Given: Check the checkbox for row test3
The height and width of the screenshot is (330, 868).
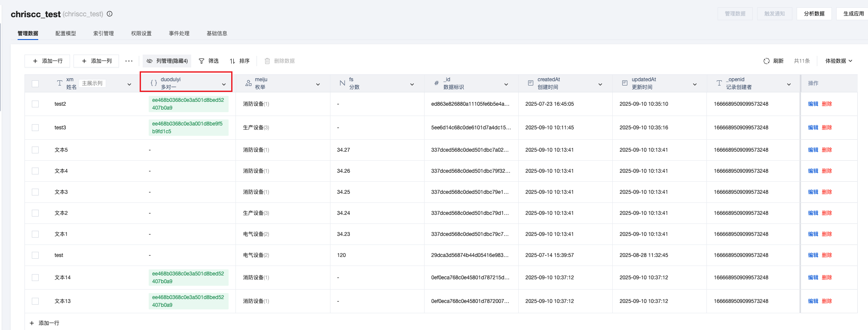Looking at the screenshot, I should click(35, 128).
